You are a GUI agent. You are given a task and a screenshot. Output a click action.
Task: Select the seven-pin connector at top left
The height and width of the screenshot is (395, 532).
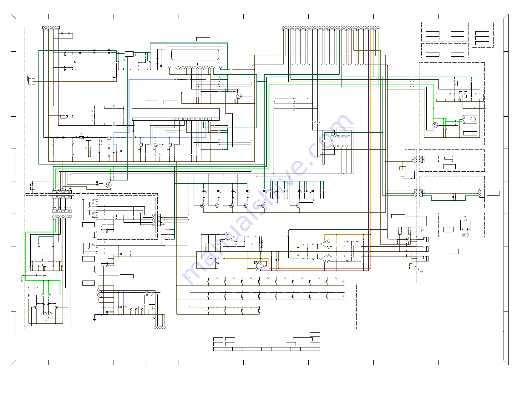point(51,28)
